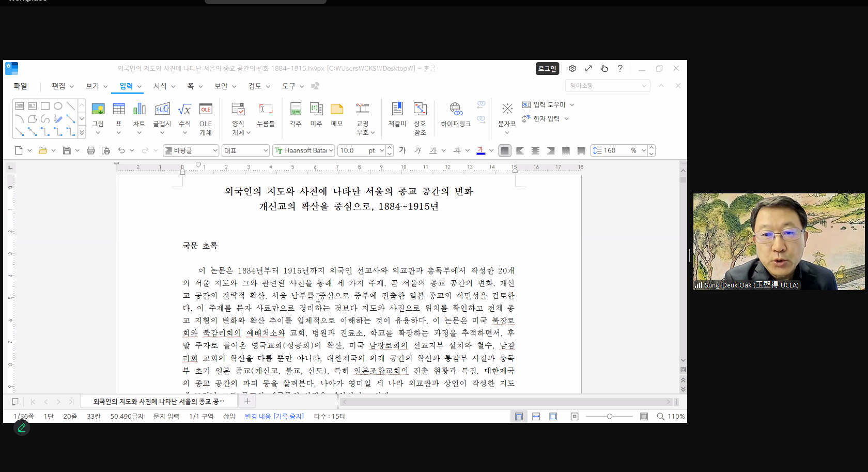
Task: Click 변경 내용 [기록 중지] in status bar
Action: pyautogui.click(x=274, y=416)
